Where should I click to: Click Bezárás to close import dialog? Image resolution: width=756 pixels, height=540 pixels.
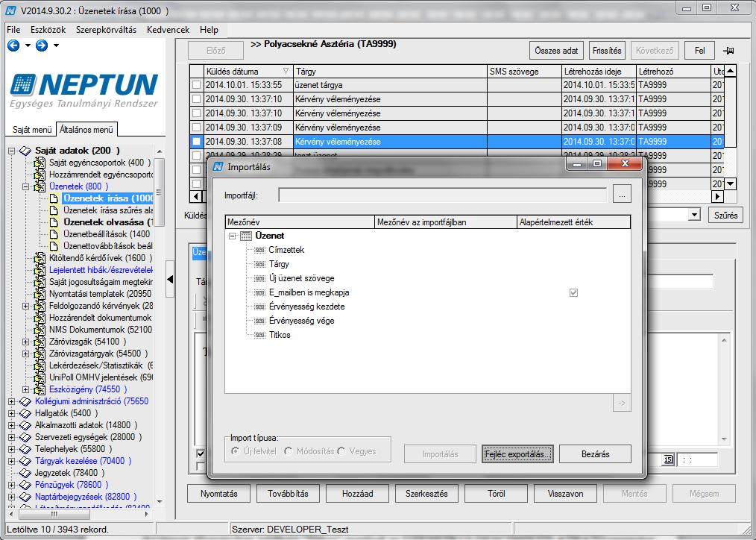596,454
